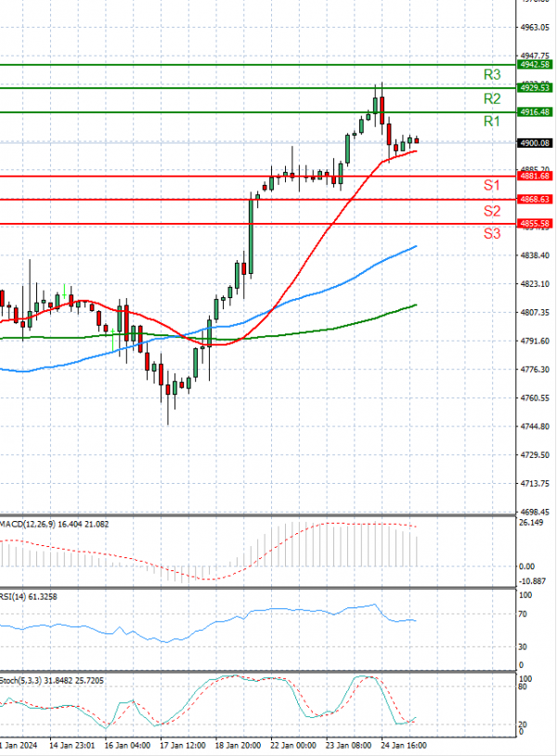The image size is (557, 756).
Task: Click the RSI(14) 61.3258 indicator label
Action: coord(29,597)
